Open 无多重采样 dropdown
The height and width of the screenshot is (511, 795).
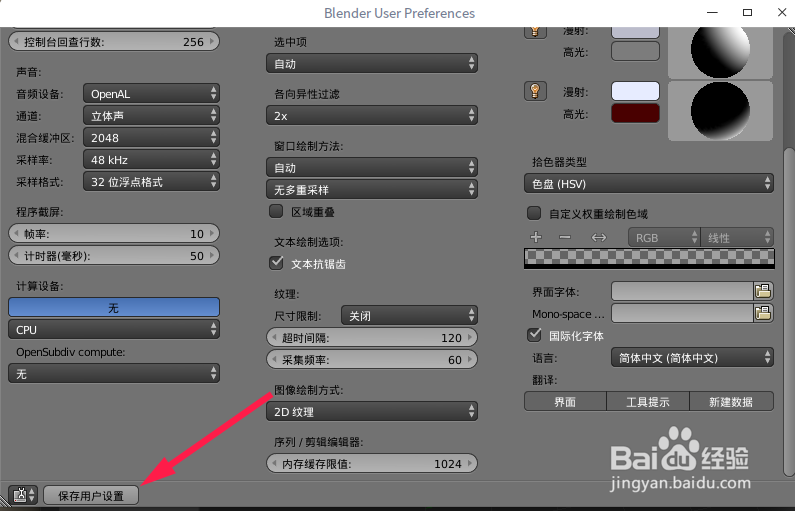point(372,189)
